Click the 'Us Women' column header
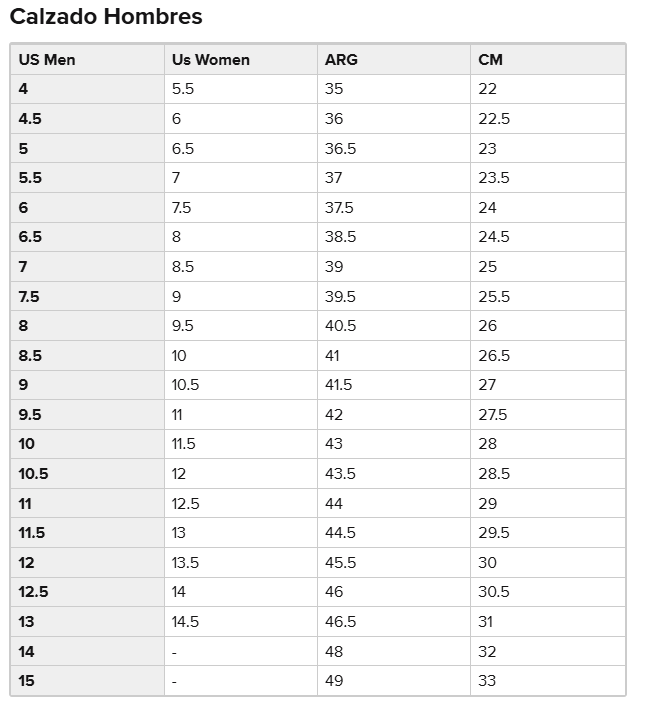This screenshot has width=658, height=715. coord(211,60)
